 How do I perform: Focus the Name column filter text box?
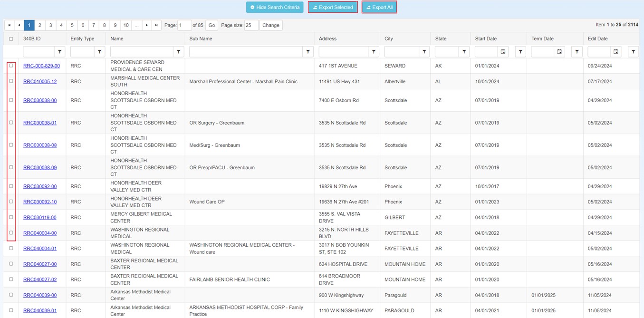[142, 51]
